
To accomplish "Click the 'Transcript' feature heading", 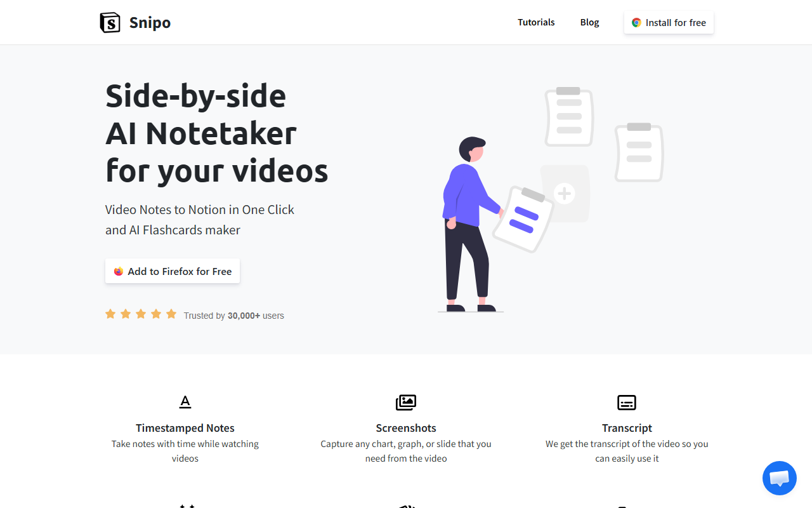I will [x=627, y=428].
